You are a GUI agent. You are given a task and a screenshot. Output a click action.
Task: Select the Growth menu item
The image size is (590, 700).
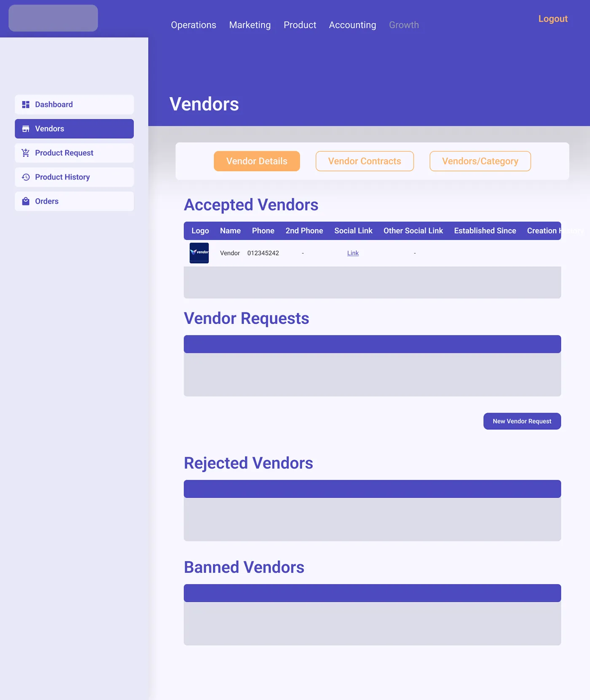click(x=404, y=25)
